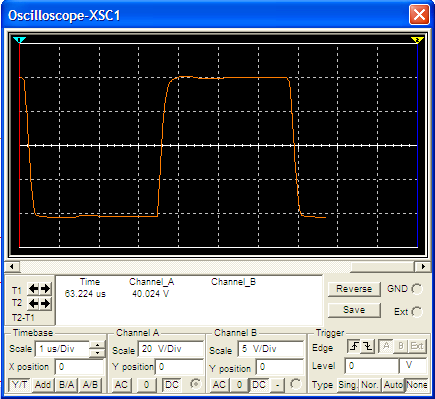Set trigger source to B
435x399 pixels.
click(401, 347)
